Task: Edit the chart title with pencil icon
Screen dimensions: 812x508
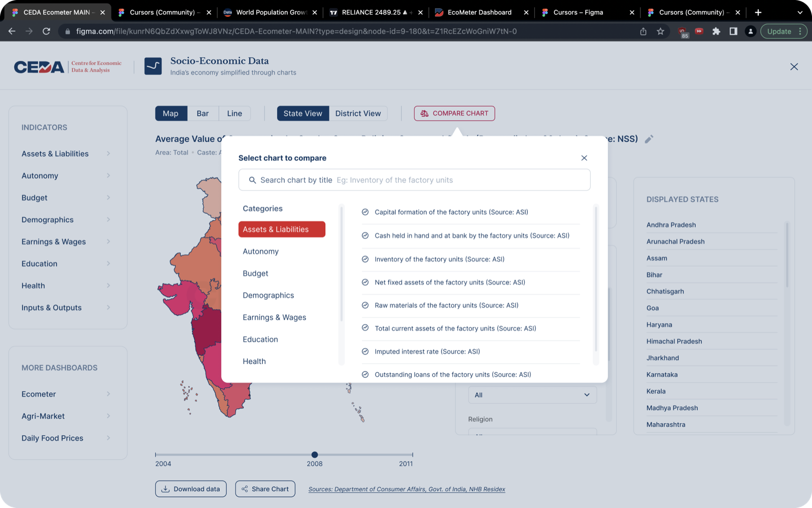Action: (x=649, y=139)
